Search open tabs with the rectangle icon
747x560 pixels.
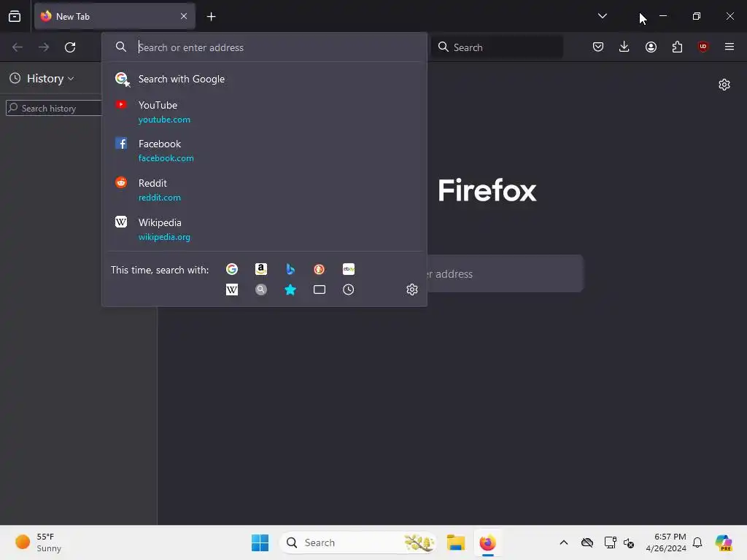(320, 289)
